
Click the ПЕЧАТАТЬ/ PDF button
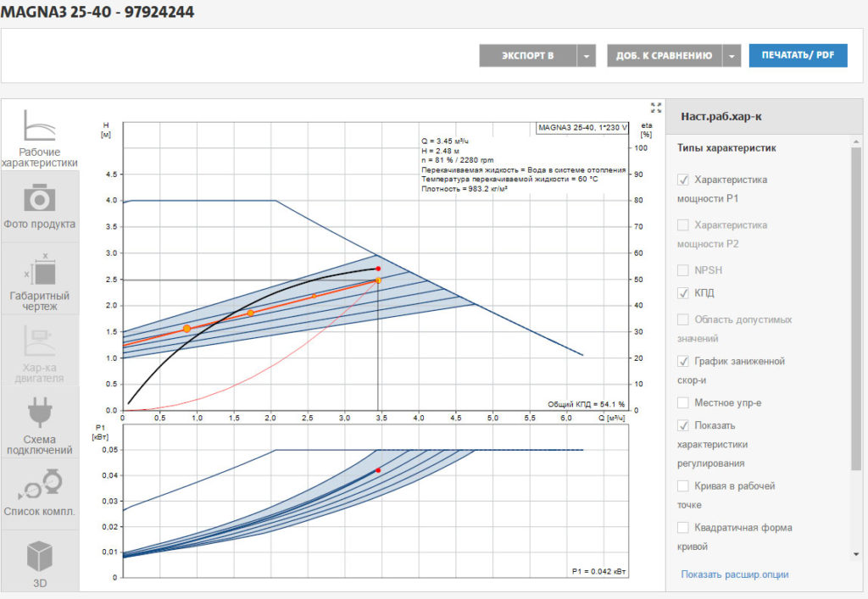tap(798, 56)
